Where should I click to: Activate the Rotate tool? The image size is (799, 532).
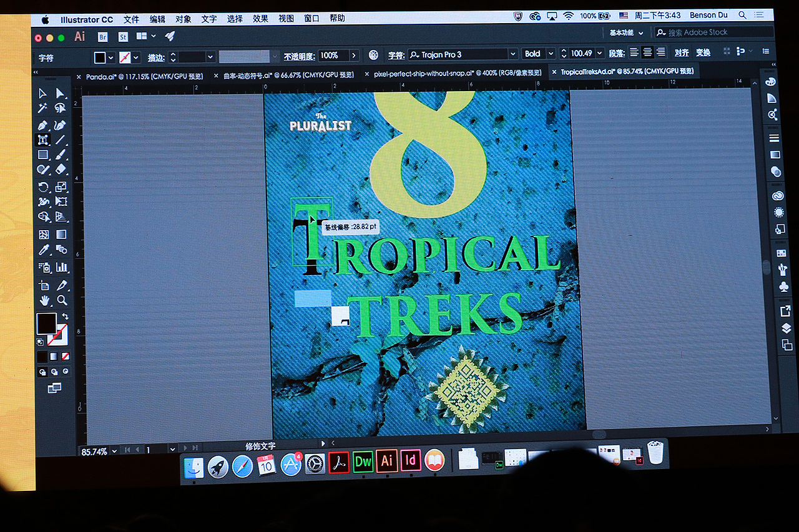pos(43,186)
